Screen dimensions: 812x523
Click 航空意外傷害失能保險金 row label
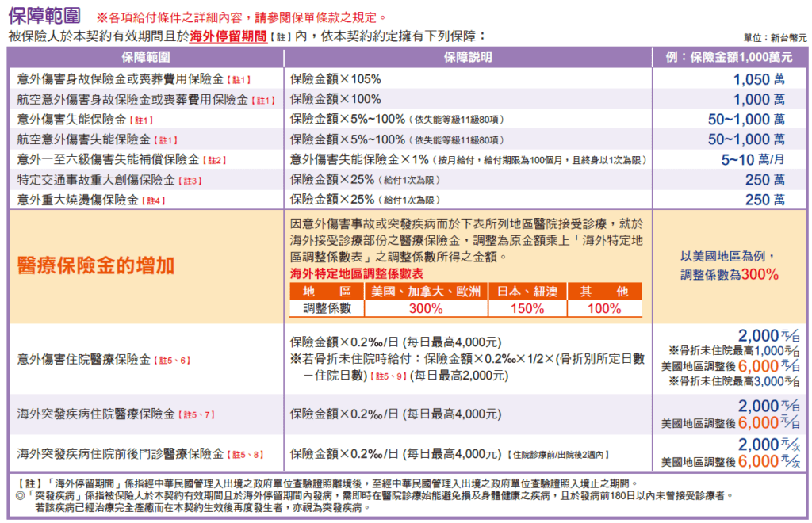tap(84, 139)
